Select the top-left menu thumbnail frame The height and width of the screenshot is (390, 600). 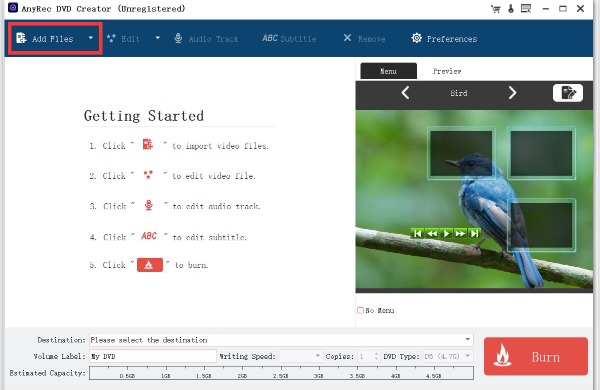(461, 153)
